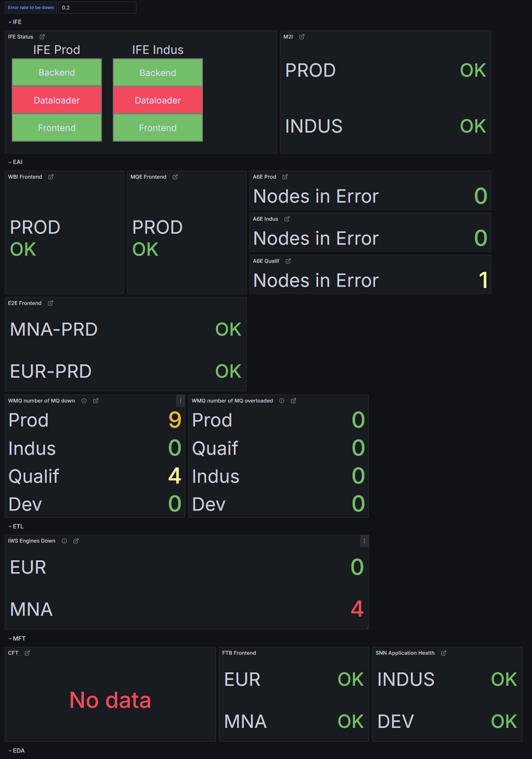Open the A6E Qualif panel external link
The width and height of the screenshot is (532, 759).
click(288, 261)
